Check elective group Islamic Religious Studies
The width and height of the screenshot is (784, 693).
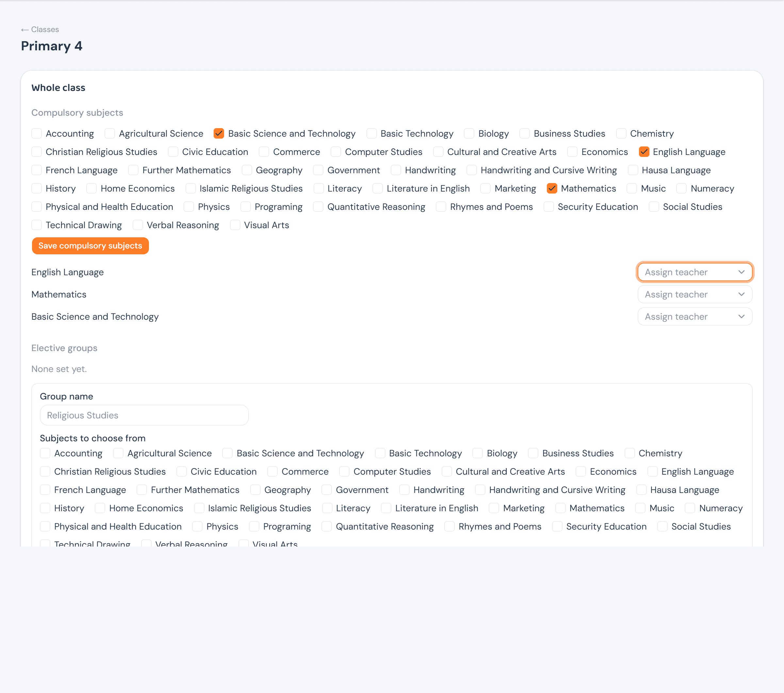click(x=199, y=508)
